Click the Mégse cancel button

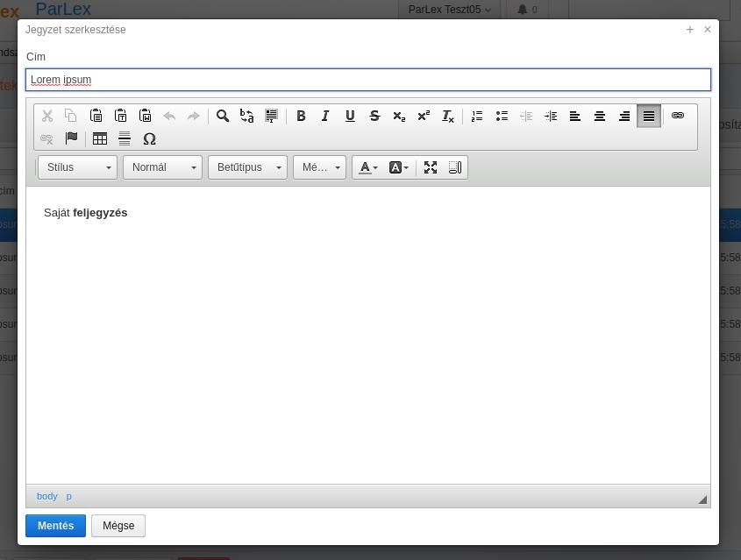coord(118,526)
